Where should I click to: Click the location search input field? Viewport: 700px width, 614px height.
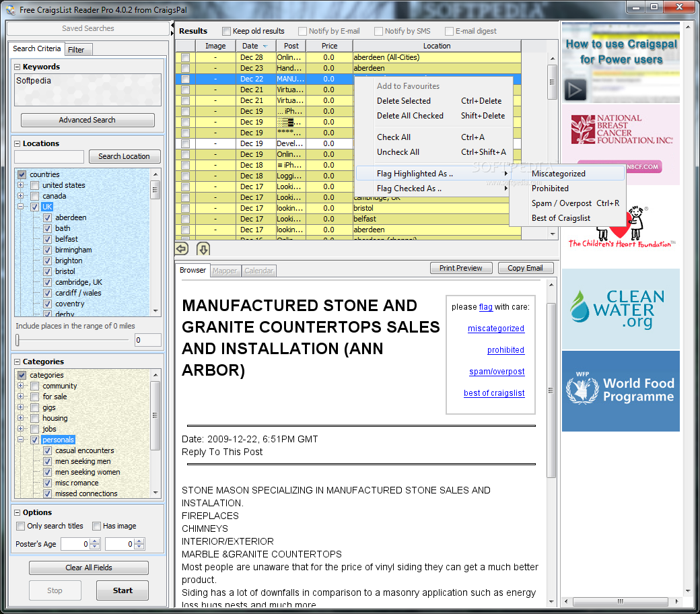pos(49,157)
